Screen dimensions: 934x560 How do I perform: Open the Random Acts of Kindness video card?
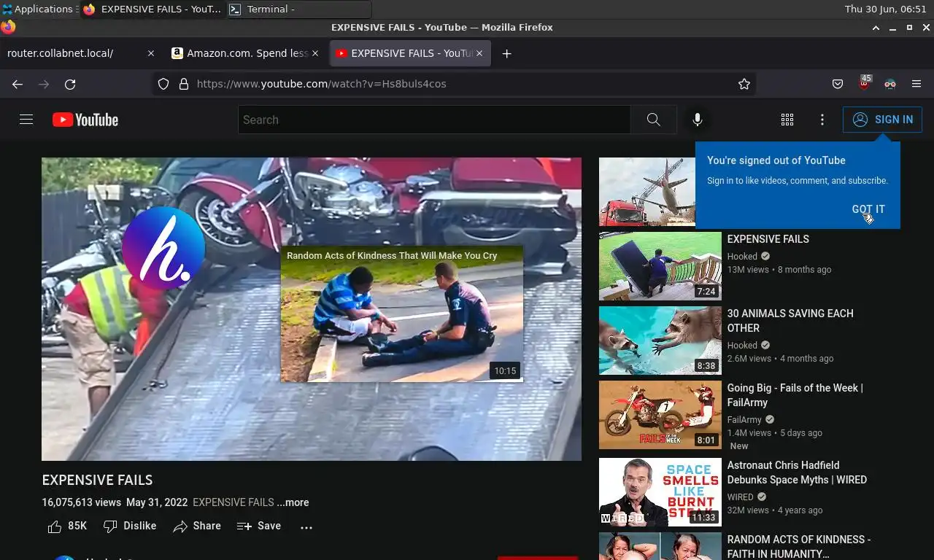(402, 314)
